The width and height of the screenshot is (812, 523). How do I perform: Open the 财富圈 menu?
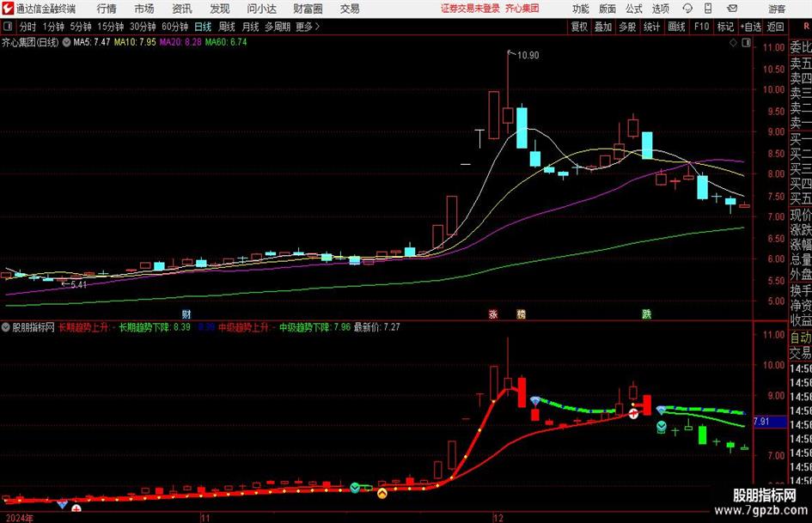(308, 9)
